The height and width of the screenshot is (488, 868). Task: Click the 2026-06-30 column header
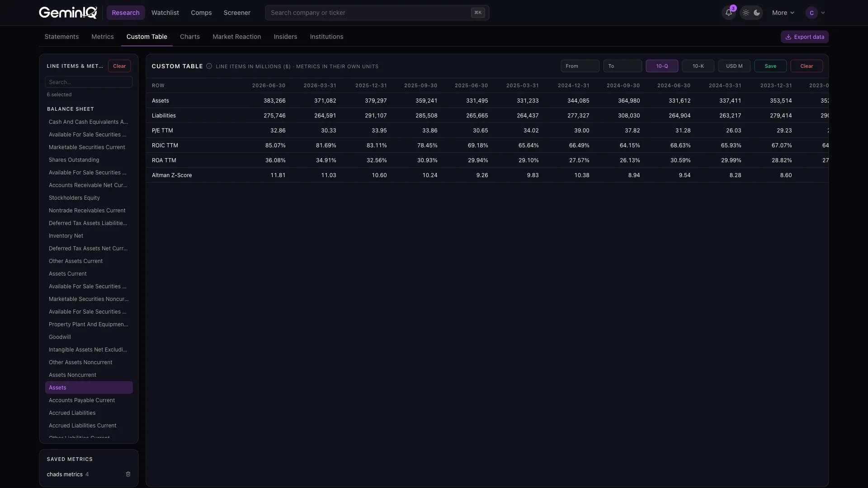(269, 85)
